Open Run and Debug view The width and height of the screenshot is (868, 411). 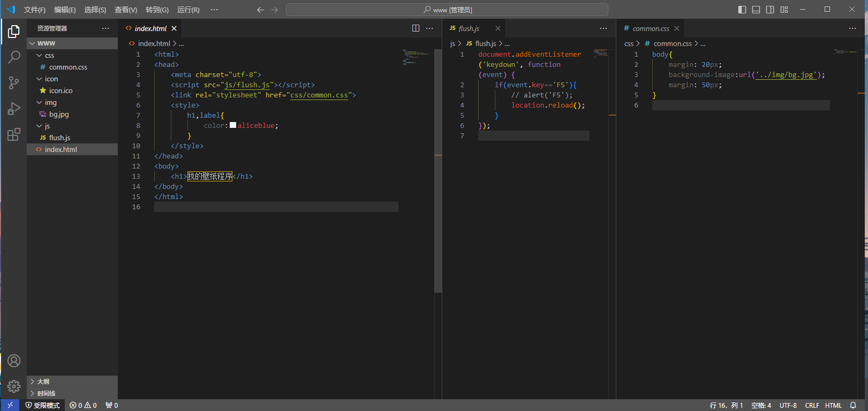tap(14, 109)
